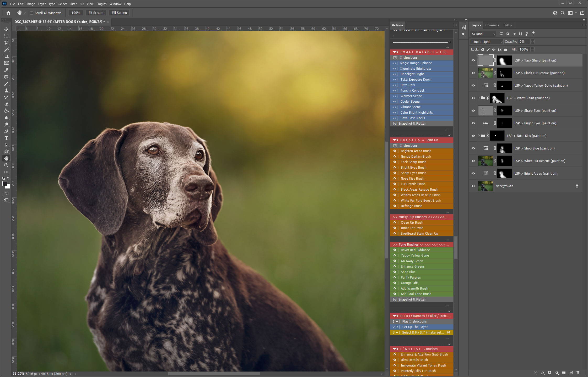Screen dimensions: 588x377
Task: Toggle visibility of Warm Paint group
Action: [473, 98]
